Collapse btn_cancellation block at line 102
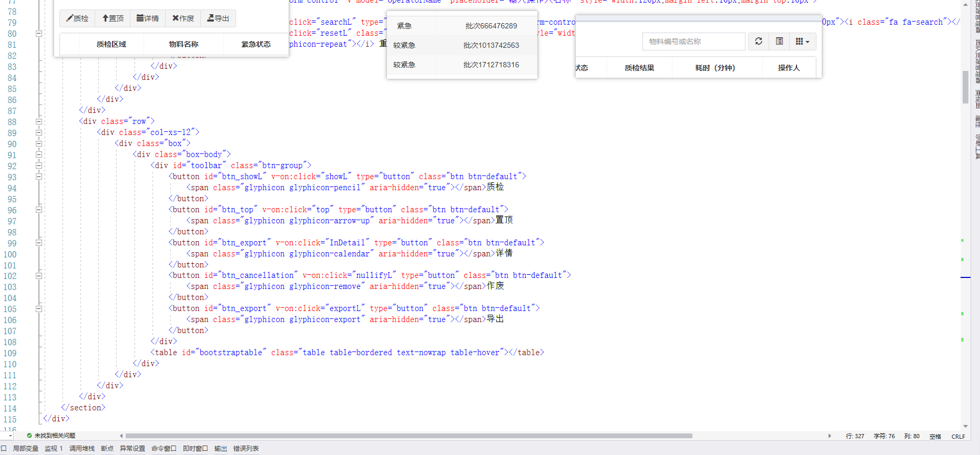Viewport: 980px width, 455px height. pos(39,275)
